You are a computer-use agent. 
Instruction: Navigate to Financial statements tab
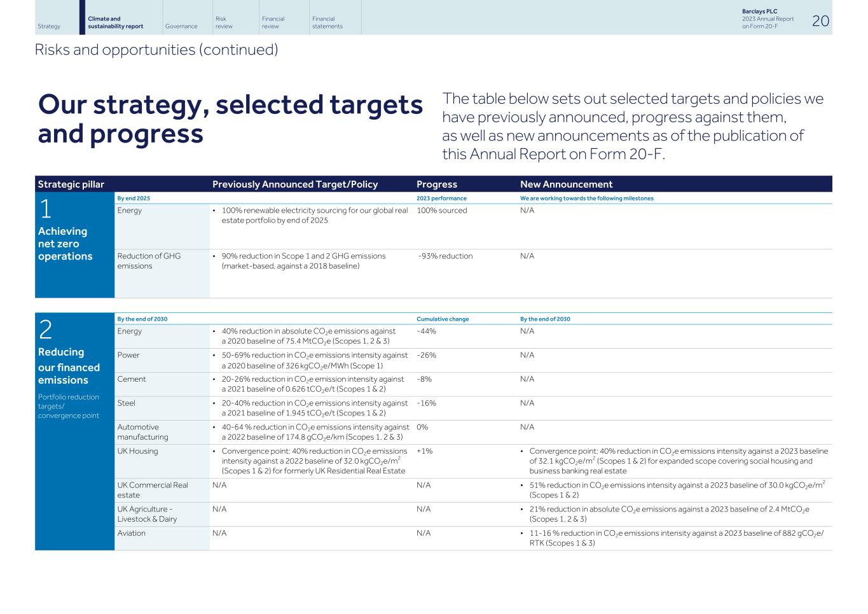325,21
